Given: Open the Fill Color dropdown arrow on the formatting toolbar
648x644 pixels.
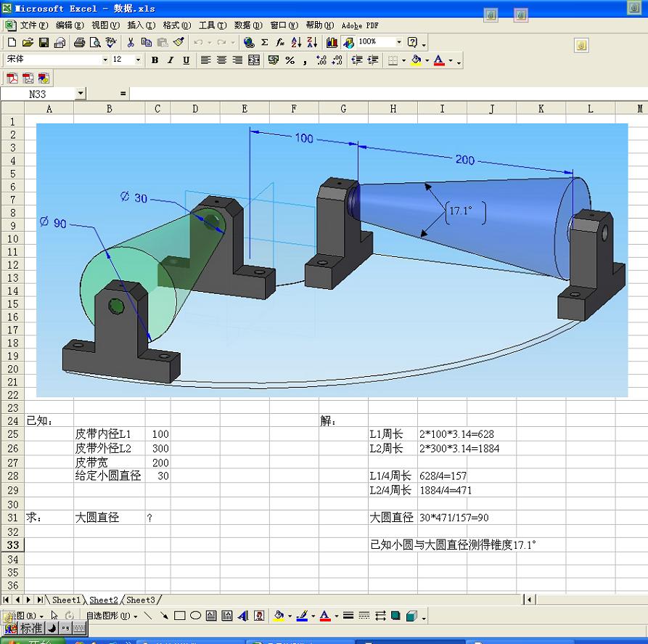Looking at the screenshot, I should click(427, 60).
